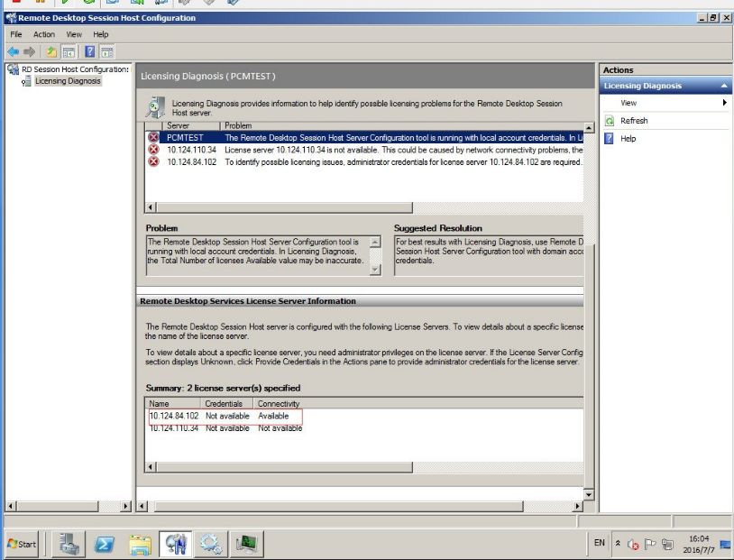Toggle the action pane toolbar icon

tap(106, 52)
